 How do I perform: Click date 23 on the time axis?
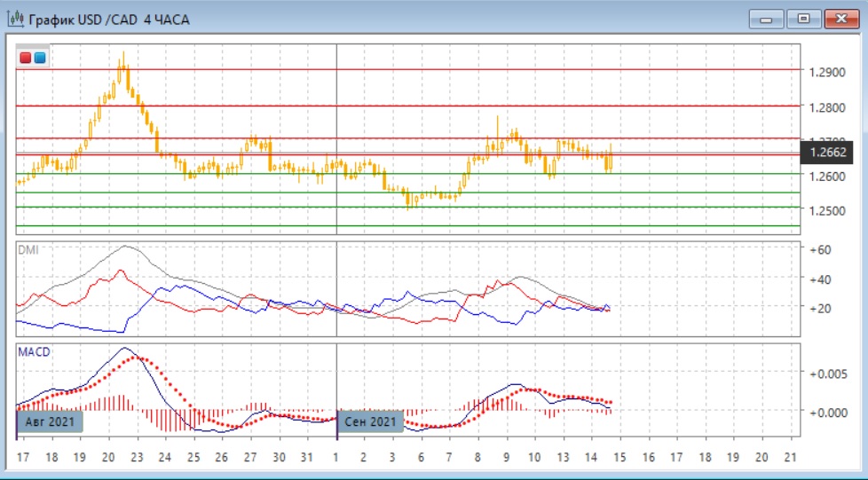tap(137, 458)
